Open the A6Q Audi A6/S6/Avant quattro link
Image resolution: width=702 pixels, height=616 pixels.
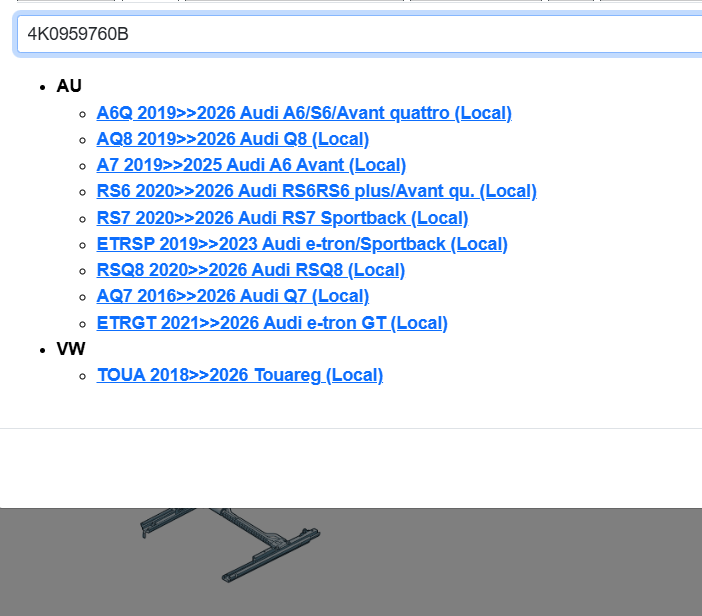(x=304, y=113)
